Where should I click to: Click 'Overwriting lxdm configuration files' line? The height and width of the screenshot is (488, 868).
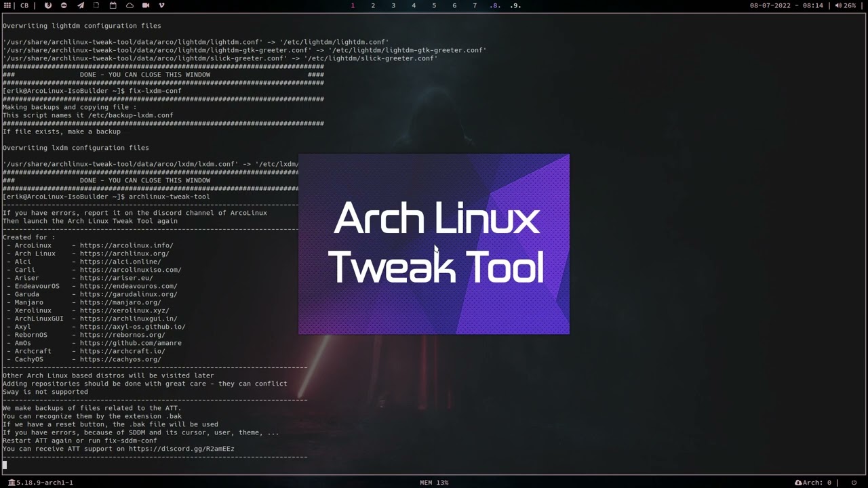click(x=76, y=148)
